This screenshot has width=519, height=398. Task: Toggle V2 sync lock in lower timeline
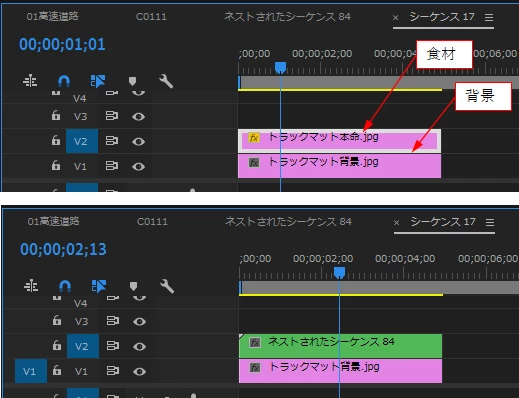[113, 346]
